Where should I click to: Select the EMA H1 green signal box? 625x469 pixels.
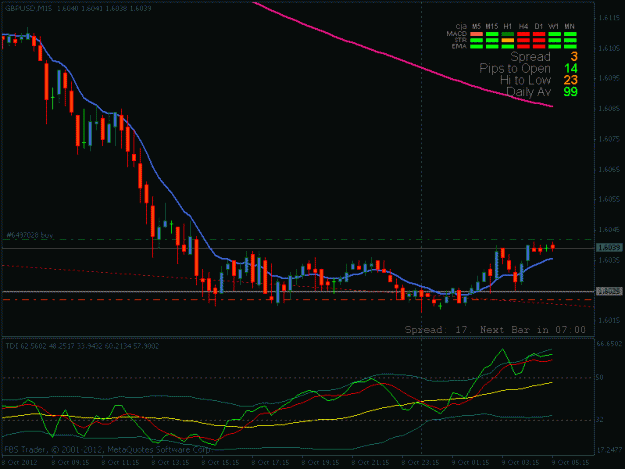tap(507, 47)
